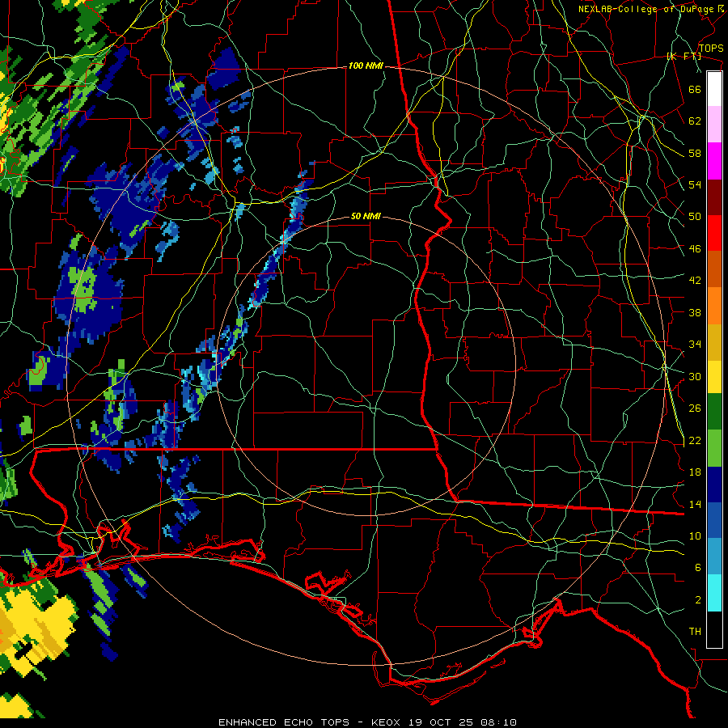Click the bright red 50 kft legend swatch
Screen dimensions: 728x728
coord(714,233)
